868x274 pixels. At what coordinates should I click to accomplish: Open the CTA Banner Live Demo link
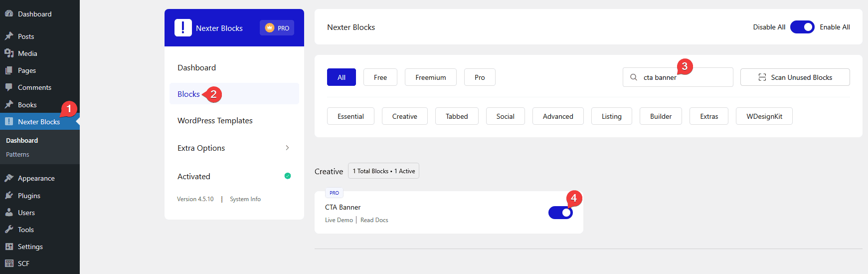(x=339, y=220)
